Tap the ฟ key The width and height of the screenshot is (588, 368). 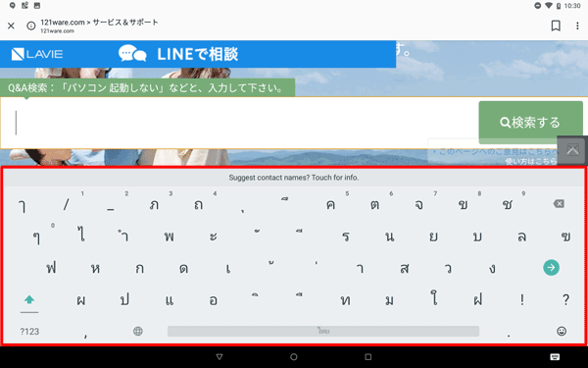51,267
